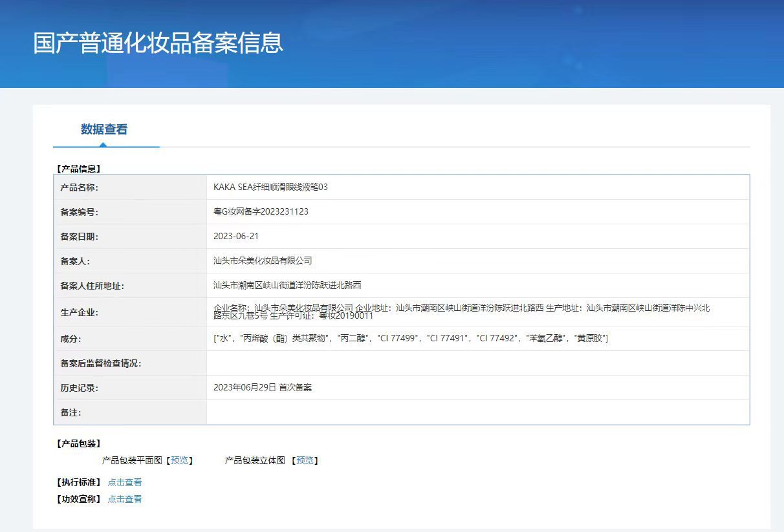784x532 pixels.
Task: Click the page heading 国产普通化妆品备案信息
Action: [x=158, y=43]
